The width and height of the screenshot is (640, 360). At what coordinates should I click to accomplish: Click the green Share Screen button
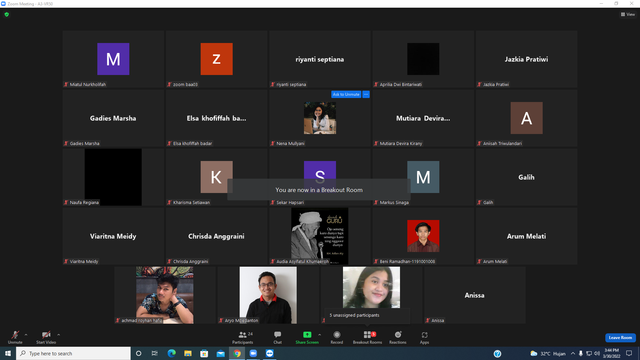pyautogui.click(x=307, y=337)
